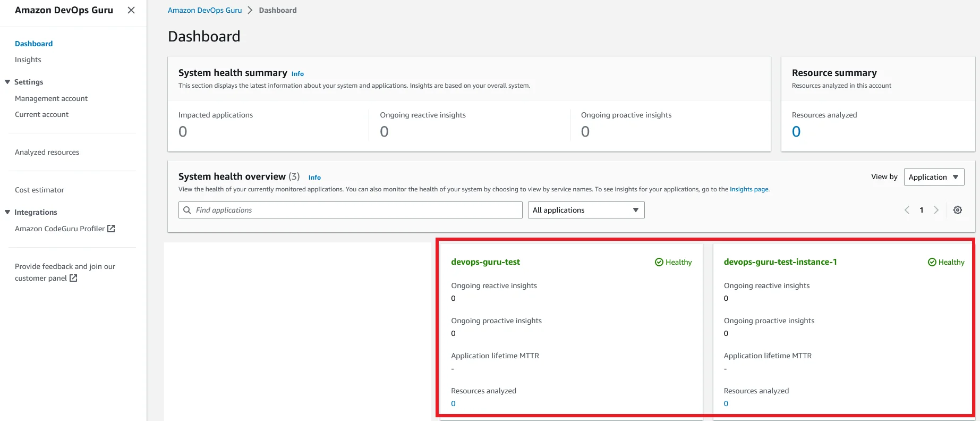Click the Amazon DevOps Guru sidebar title
The image size is (980, 421).
point(64,10)
